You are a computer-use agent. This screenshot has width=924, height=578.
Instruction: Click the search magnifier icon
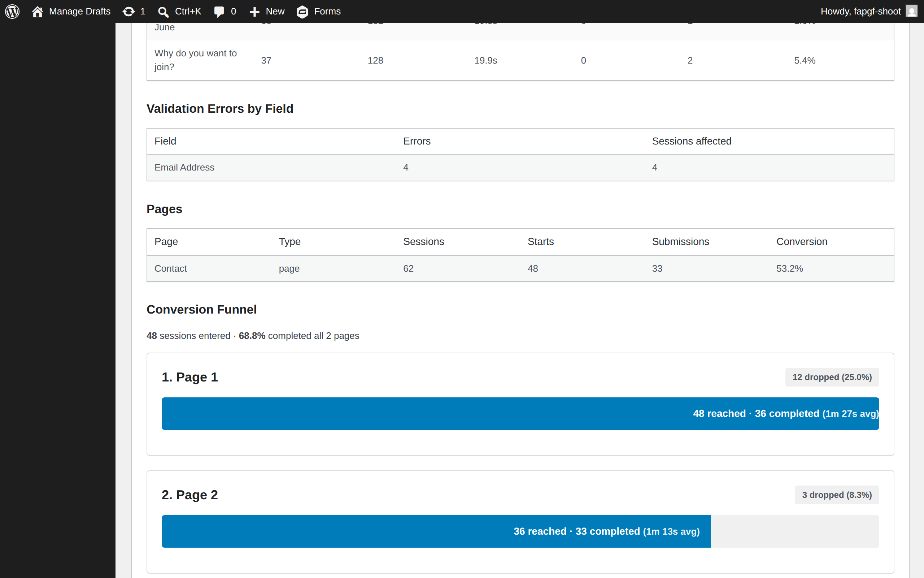pyautogui.click(x=163, y=12)
